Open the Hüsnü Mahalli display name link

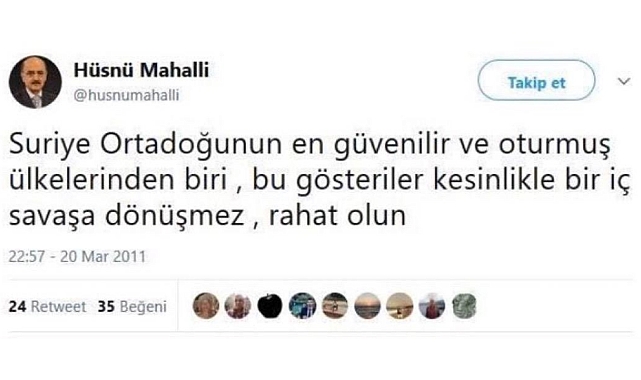(x=141, y=70)
